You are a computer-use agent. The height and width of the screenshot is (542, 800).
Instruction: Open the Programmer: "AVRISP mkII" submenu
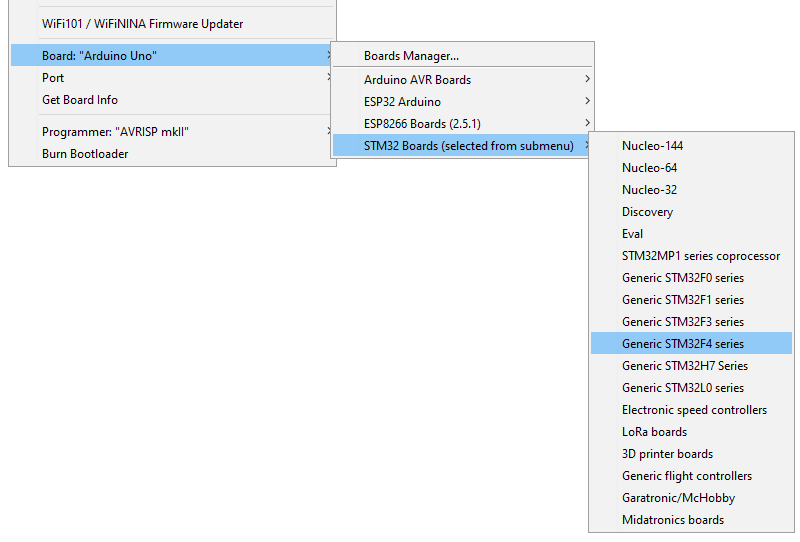172,132
